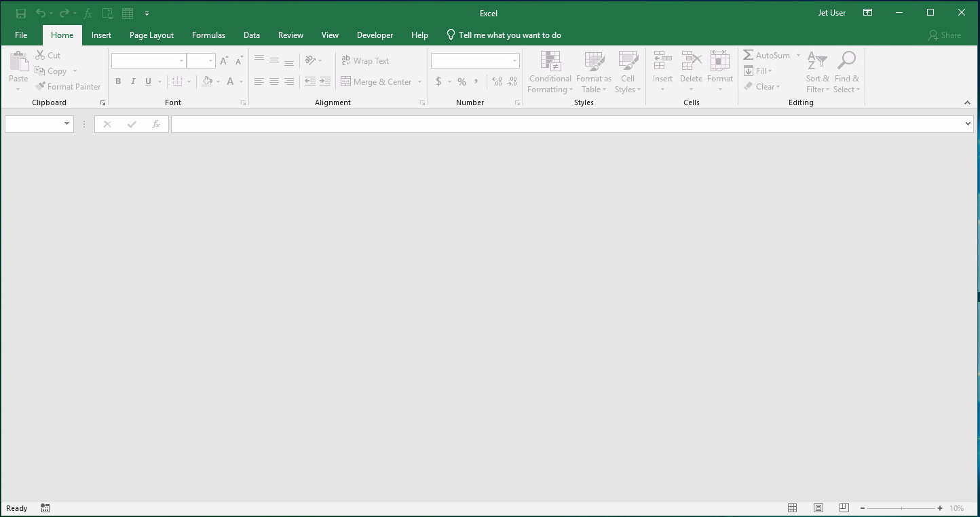Image resolution: width=980 pixels, height=517 pixels.
Task: Open the Number Format dropdown
Action: [x=514, y=60]
